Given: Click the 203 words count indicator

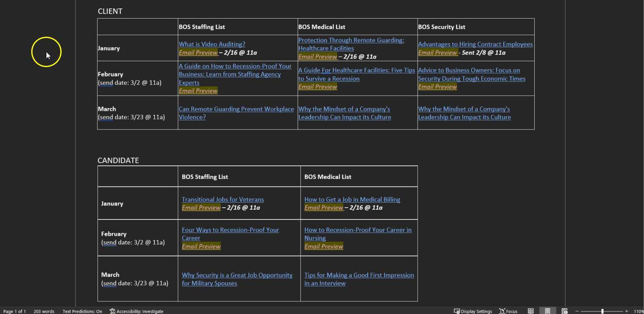Looking at the screenshot, I should [44, 311].
